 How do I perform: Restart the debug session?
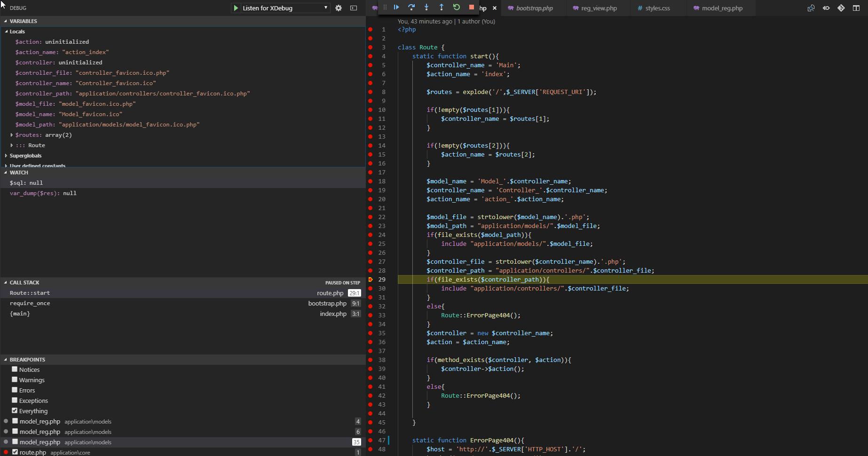click(457, 8)
